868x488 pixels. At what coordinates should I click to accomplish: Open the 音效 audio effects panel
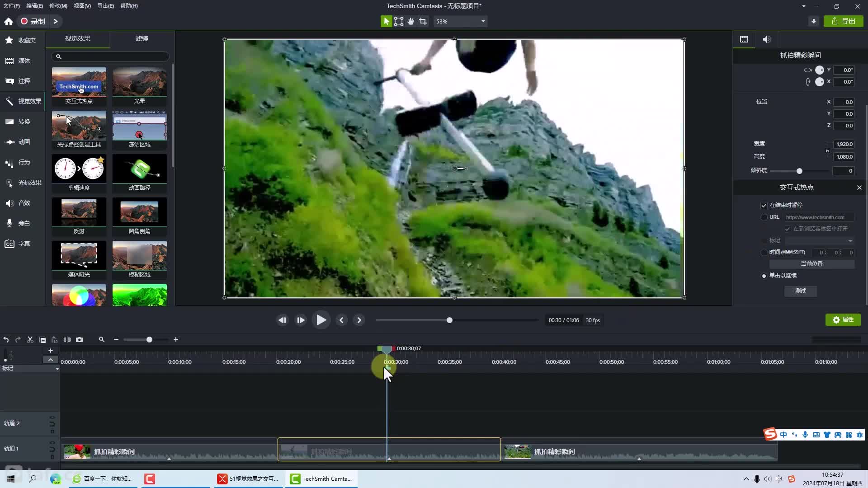tap(22, 203)
